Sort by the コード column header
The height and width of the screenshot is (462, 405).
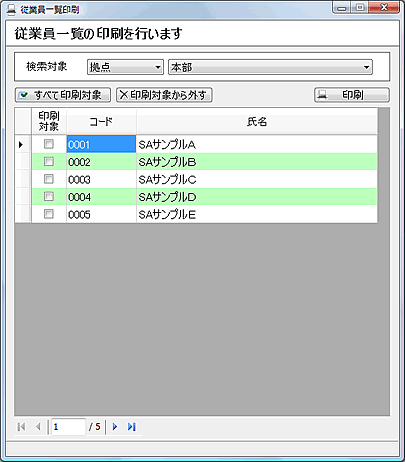point(101,121)
